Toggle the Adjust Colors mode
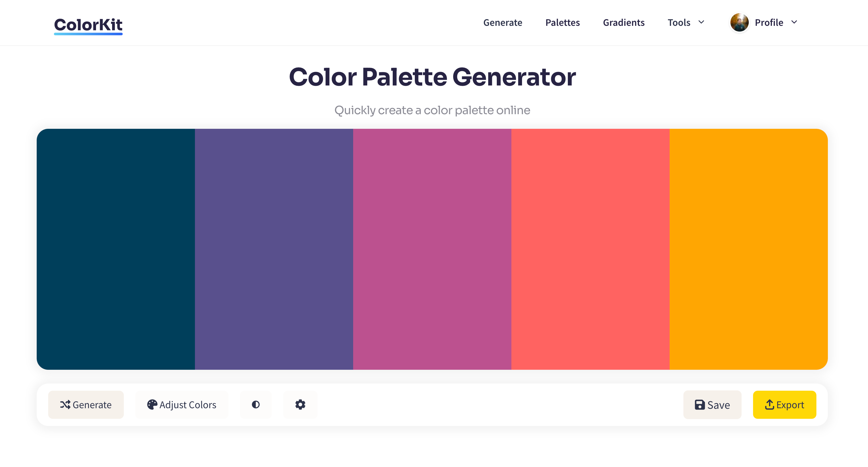The width and height of the screenshot is (868, 467). click(x=181, y=404)
